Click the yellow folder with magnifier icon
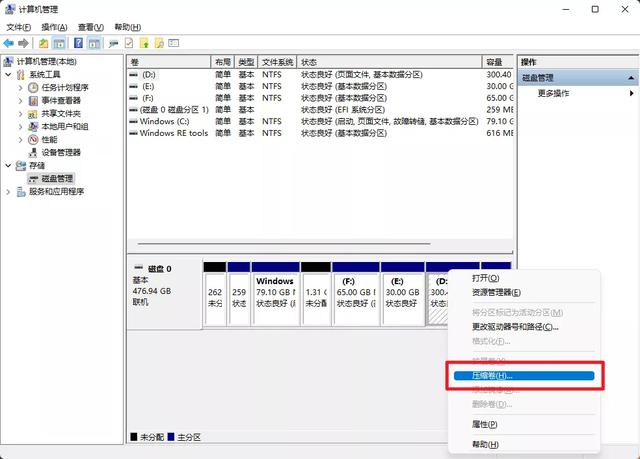The width and height of the screenshot is (640, 459). (x=159, y=43)
